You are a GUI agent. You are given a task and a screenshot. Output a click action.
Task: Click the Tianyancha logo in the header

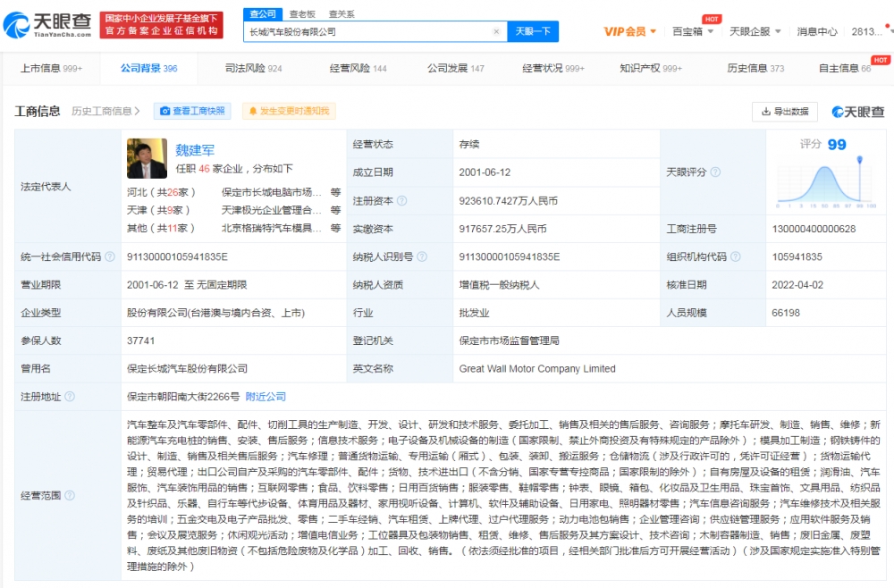point(47,25)
